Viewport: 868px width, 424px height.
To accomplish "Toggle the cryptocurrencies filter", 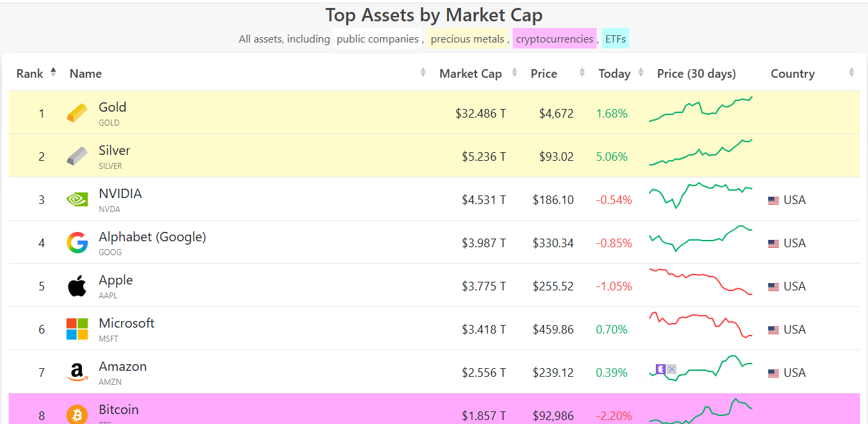I will coord(554,38).
